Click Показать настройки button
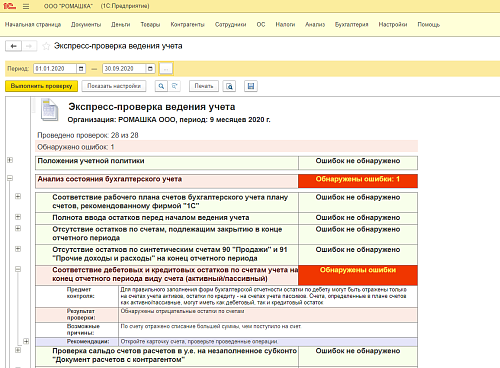 [x=114, y=86]
